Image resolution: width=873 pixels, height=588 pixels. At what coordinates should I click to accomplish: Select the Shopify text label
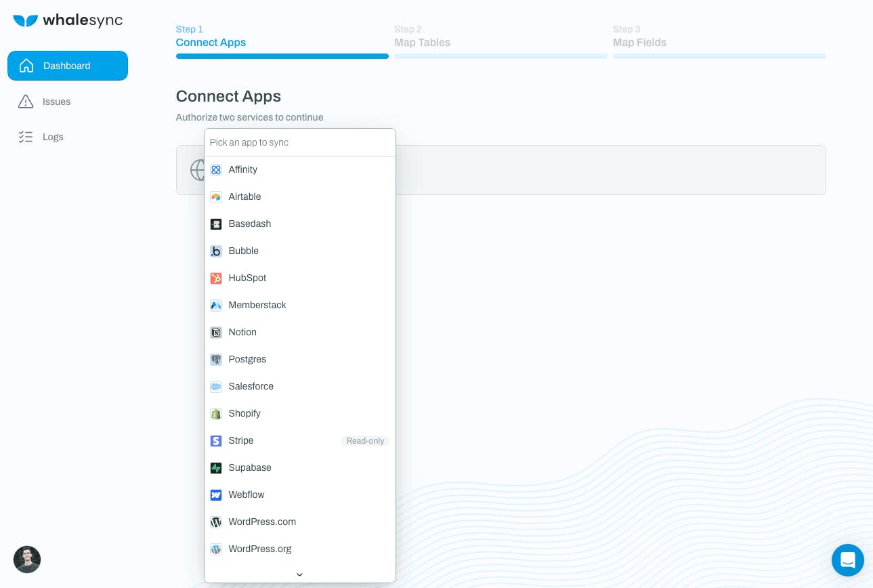click(244, 413)
